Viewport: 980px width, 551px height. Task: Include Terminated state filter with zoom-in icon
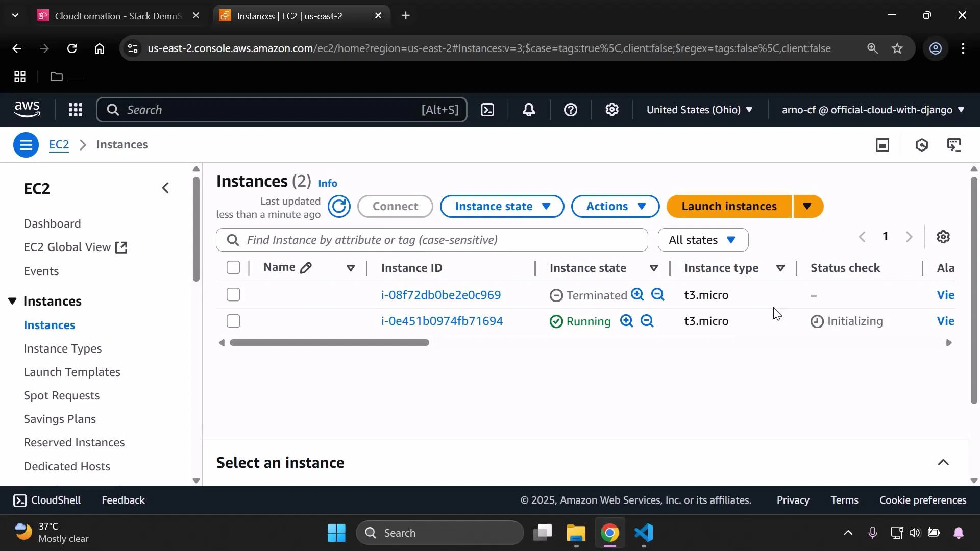pos(637,294)
